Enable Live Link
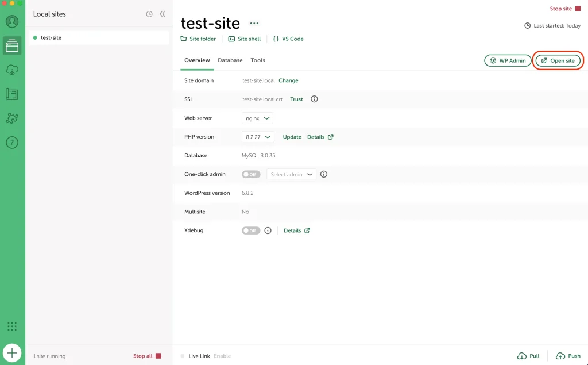This screenshot has width=588, height=365. click(x=222, y=356)
